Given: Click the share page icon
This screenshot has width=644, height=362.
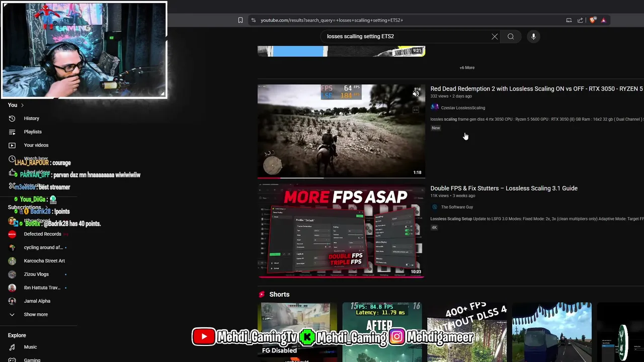Looking at the screenshot, I should pyautogui.click(x=580, y=20).
